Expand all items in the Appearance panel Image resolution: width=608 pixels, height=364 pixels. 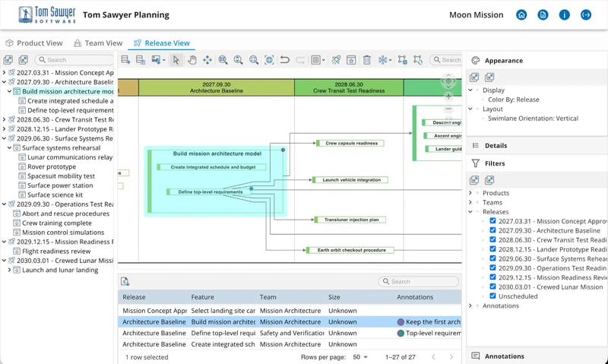tap(473, 78)
